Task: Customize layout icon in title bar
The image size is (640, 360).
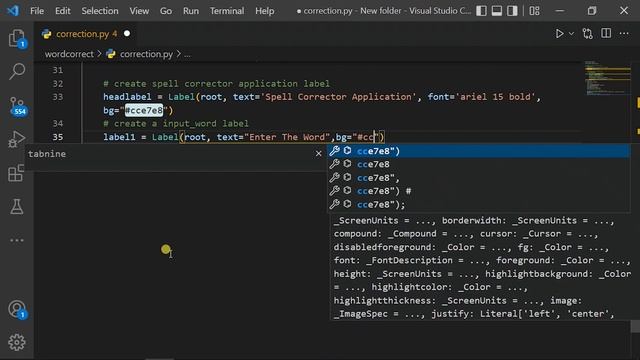Action: (x=534, y=11)
